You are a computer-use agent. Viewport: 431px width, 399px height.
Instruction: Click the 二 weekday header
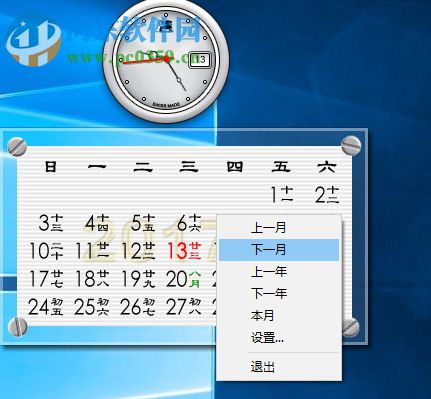143,166
